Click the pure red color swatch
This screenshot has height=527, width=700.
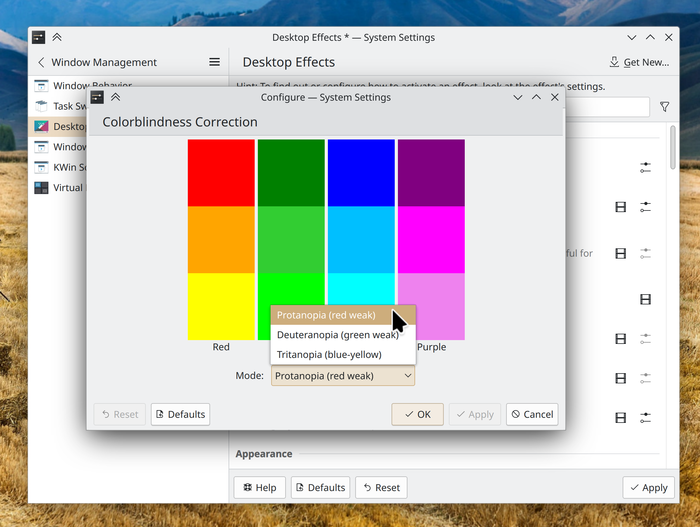(x=221, y=172)
